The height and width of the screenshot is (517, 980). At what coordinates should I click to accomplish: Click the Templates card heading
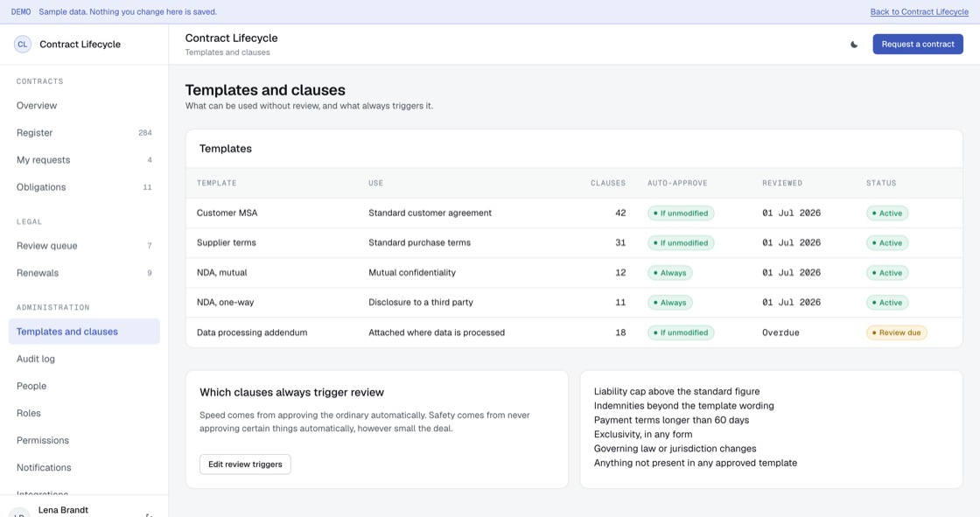coord(226,149)
